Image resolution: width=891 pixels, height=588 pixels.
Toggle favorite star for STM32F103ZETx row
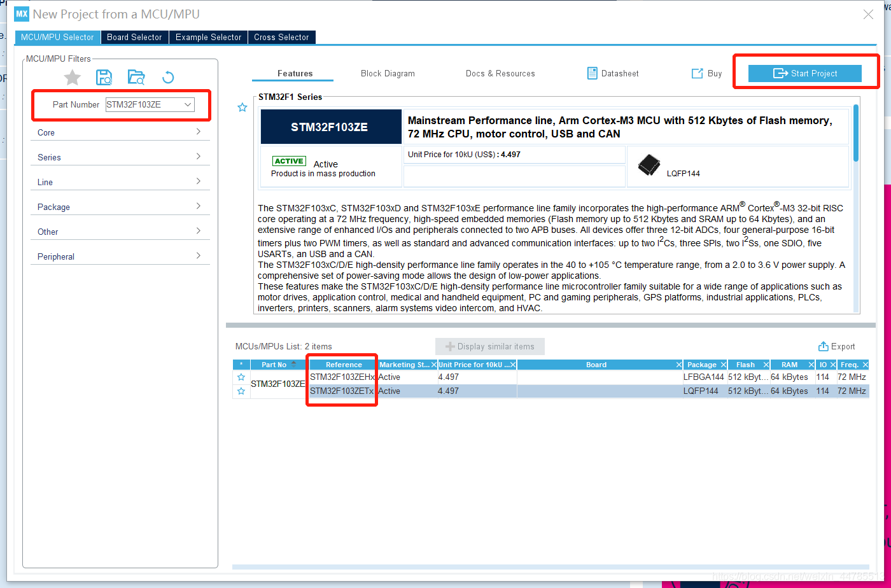[x=241, y=391]
